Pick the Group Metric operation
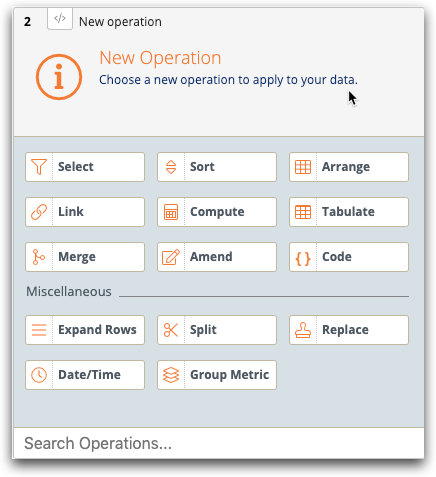 tap(217, 375)
